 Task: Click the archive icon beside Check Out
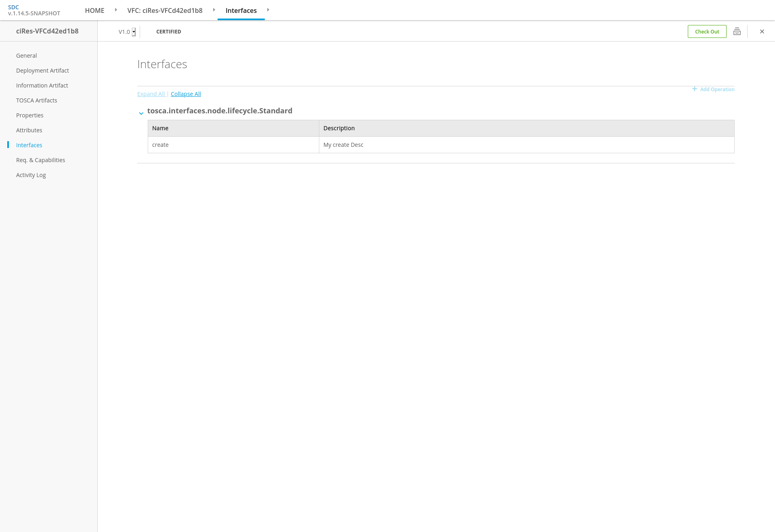click(737, 31)
